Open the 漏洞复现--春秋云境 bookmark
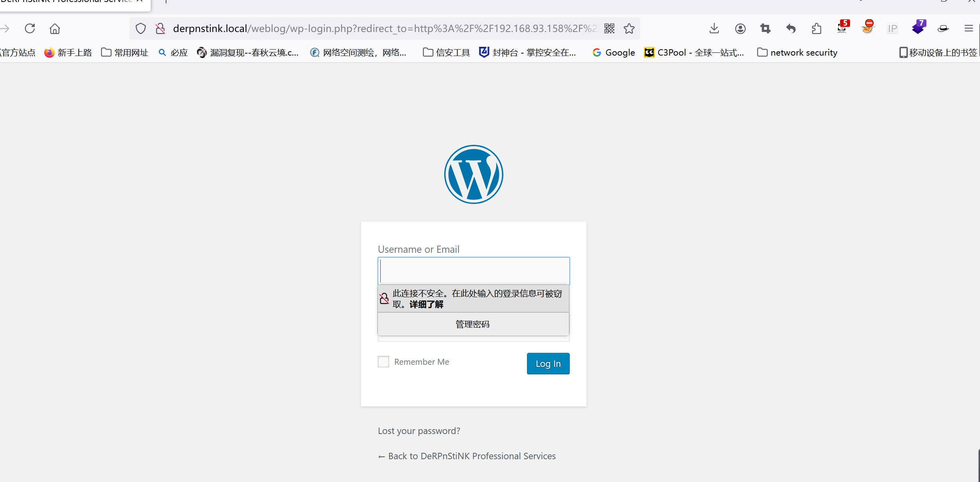 pos(248,52)
